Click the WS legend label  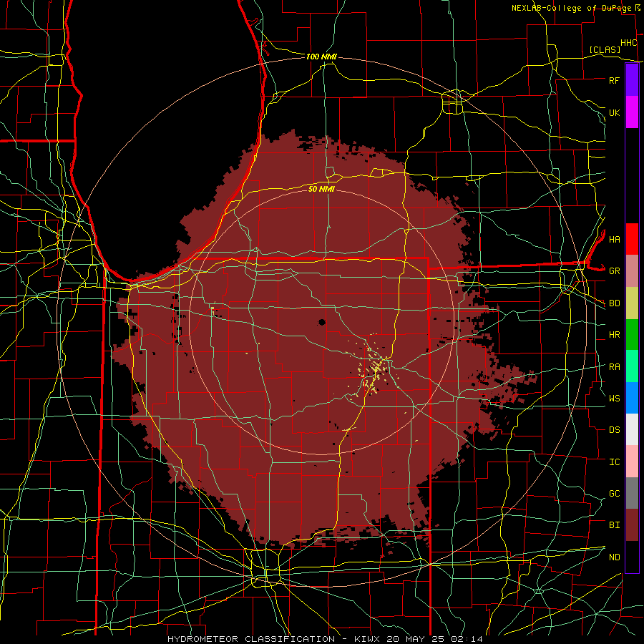click(x=614, y=399)
